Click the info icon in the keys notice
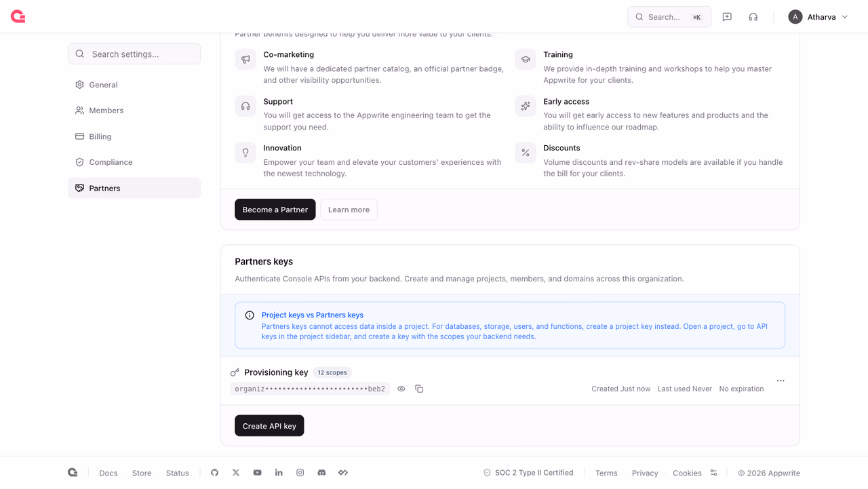Screen dimensions: 868x489 click(x=250, y=315)
